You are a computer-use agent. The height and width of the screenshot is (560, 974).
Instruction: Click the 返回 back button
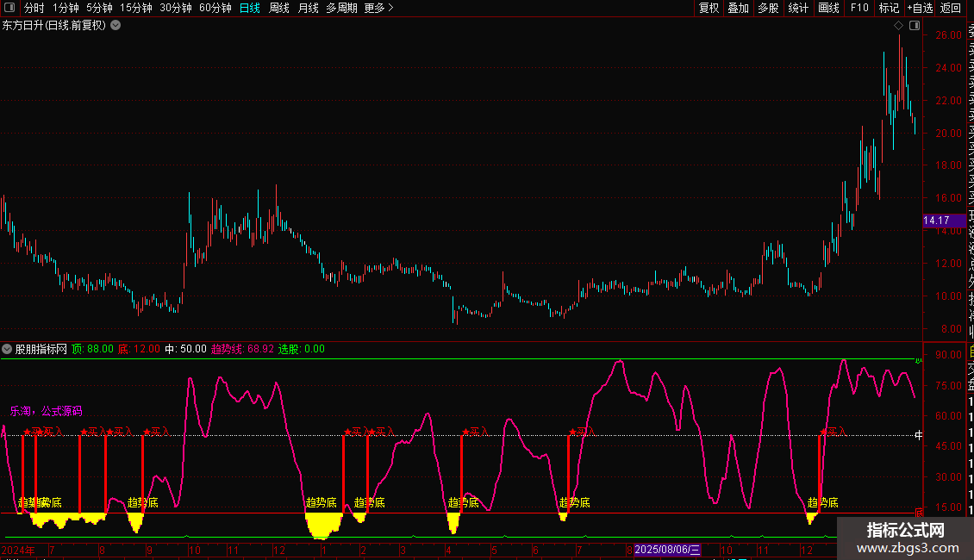[950, 8]
